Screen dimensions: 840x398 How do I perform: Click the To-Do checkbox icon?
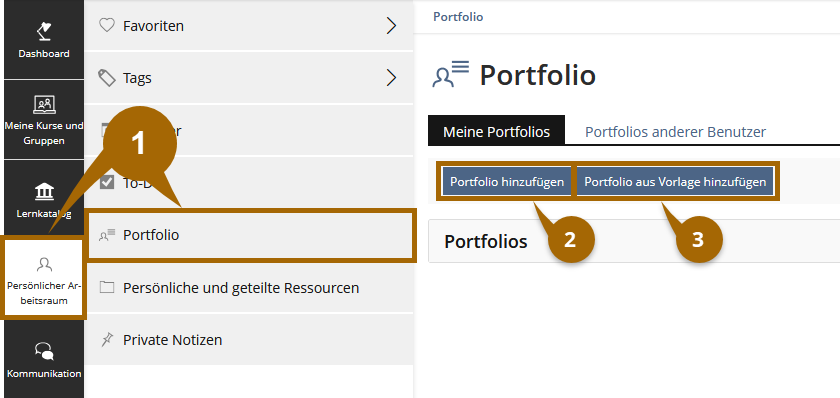click(107, 182)
